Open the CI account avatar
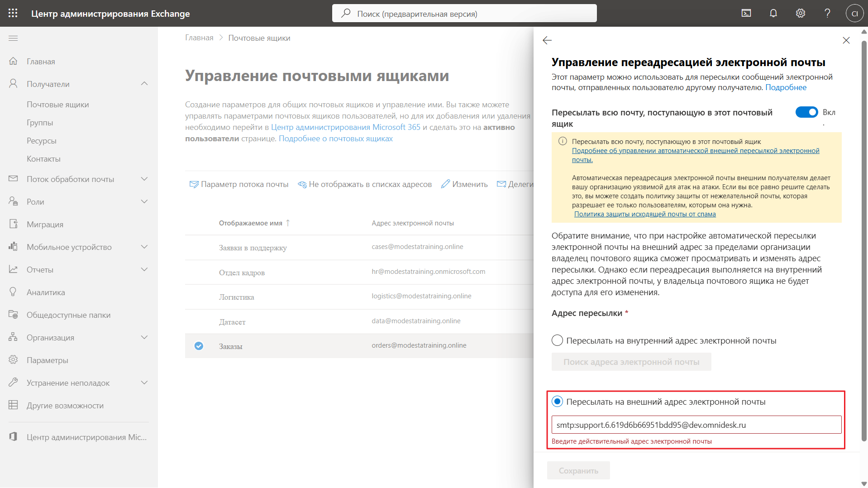This screenshot has width=868, height=488. [854, 13]
